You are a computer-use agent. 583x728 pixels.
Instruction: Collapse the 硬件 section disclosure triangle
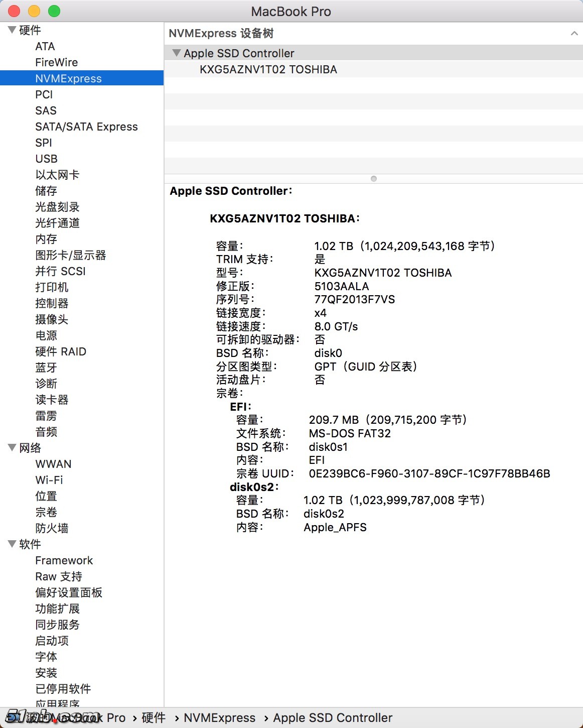(x=12, y=30)
